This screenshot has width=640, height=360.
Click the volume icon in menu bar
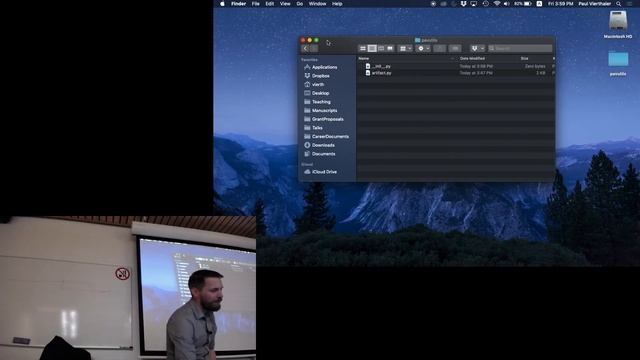(x=507, y=4)
